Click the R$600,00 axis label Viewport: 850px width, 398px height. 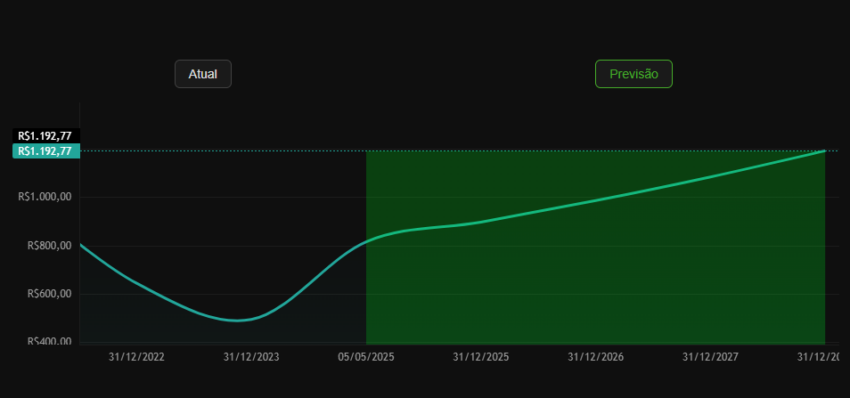point(50,294)
